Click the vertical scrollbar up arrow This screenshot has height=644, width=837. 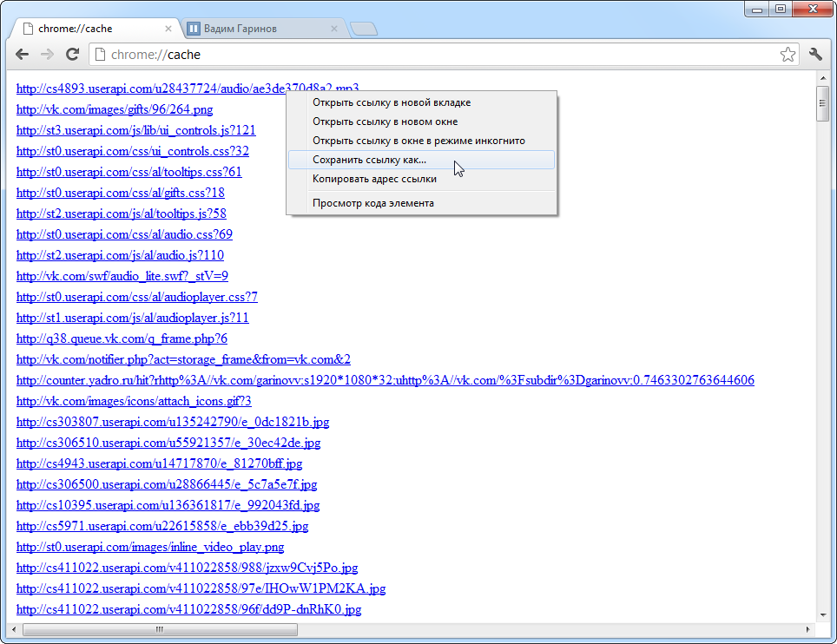click(x=822, y=78)
